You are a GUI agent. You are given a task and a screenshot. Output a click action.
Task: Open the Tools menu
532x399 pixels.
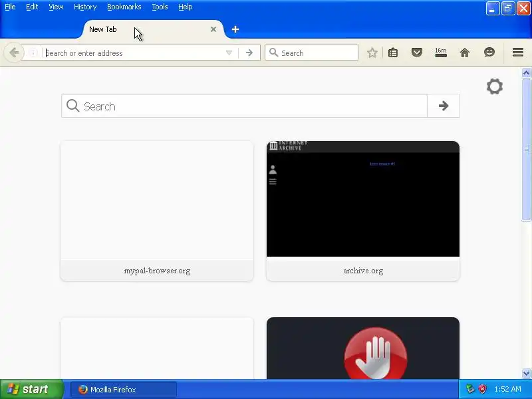point(160,7)
